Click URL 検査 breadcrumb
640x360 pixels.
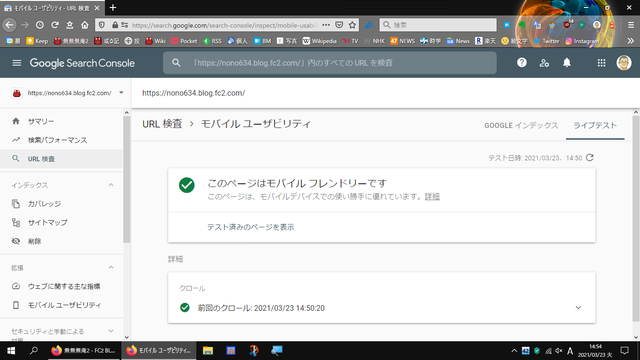click(162, 124)
